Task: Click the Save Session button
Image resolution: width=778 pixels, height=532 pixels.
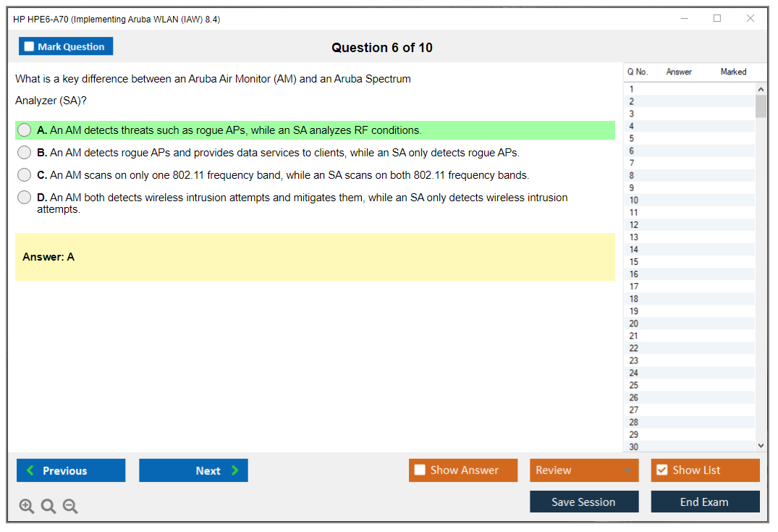Action: 584,502
